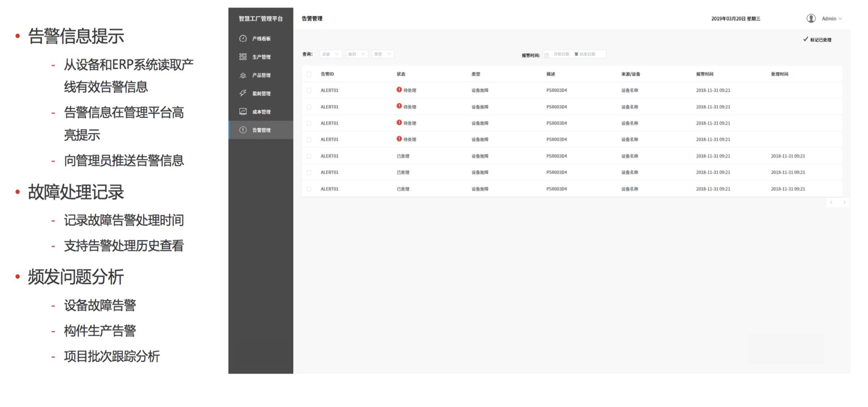Screen dimensions: 868x407
Task: Open the 类型 filter dropdown
Action: tap(383, 54)
